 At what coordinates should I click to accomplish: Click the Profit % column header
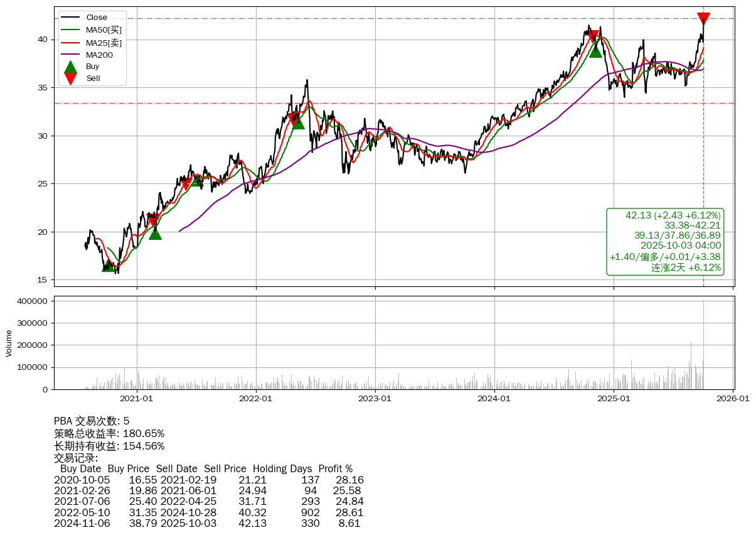(335, 469)
